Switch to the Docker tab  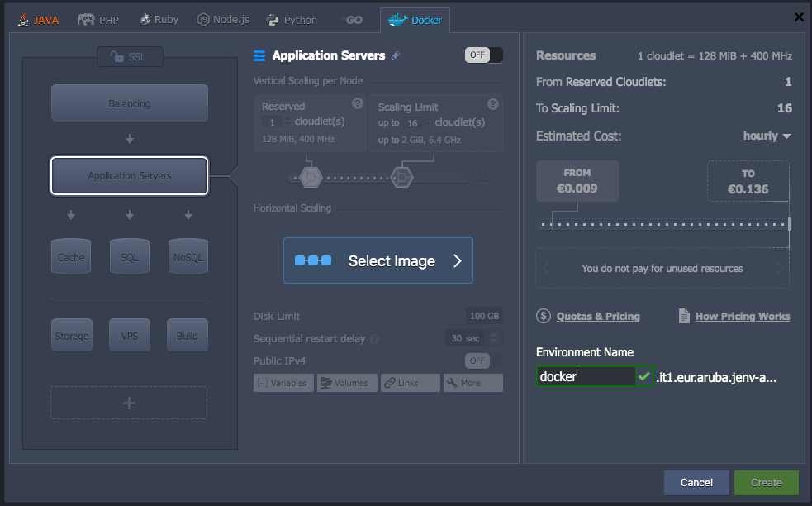(x=415, y=18)
